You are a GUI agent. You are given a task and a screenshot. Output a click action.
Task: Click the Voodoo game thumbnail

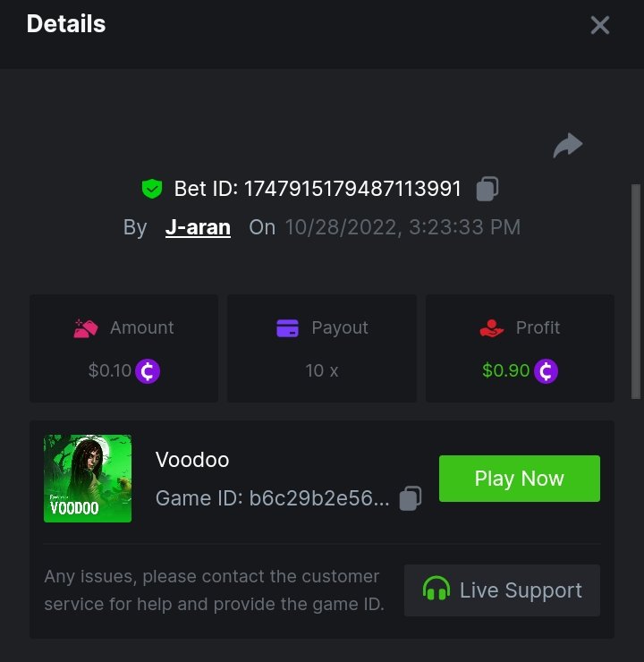pos(88,479)
